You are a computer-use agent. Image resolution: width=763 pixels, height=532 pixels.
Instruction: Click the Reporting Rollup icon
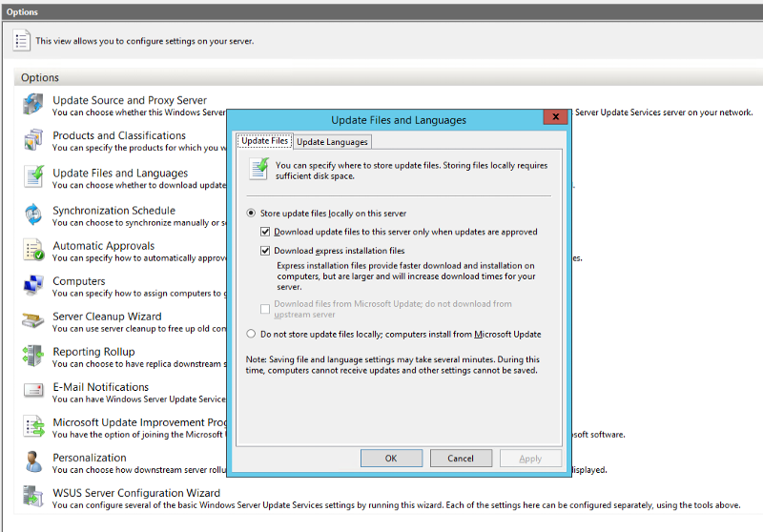point(33,356)
